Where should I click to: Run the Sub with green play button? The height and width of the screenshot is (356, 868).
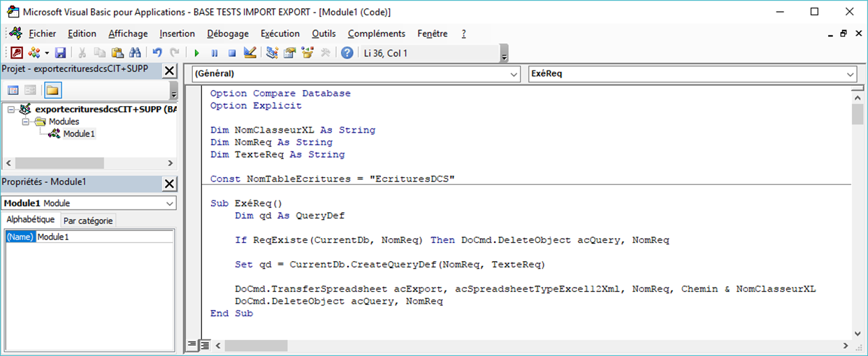[197, 52]
